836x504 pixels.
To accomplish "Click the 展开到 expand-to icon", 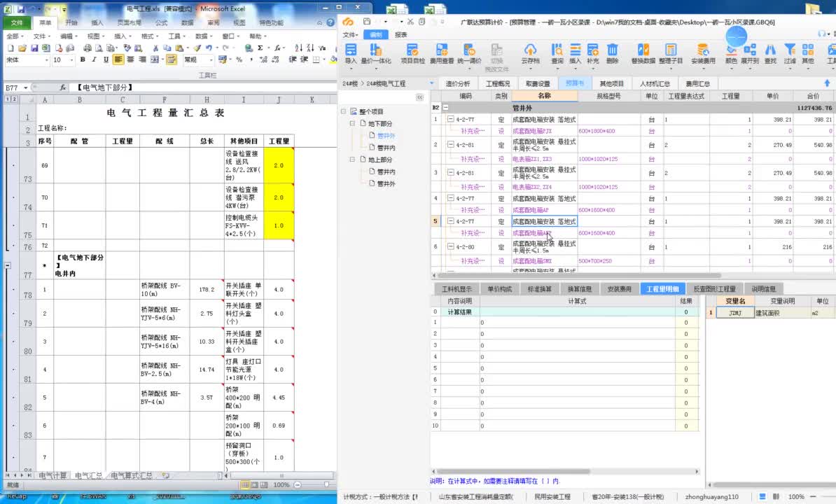I will (750, 54).
